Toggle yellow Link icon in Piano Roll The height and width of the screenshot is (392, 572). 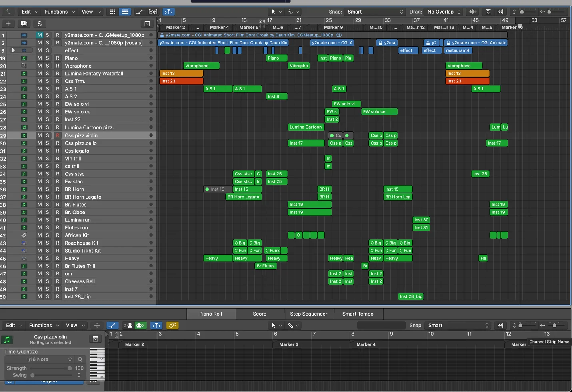(172, 325)
